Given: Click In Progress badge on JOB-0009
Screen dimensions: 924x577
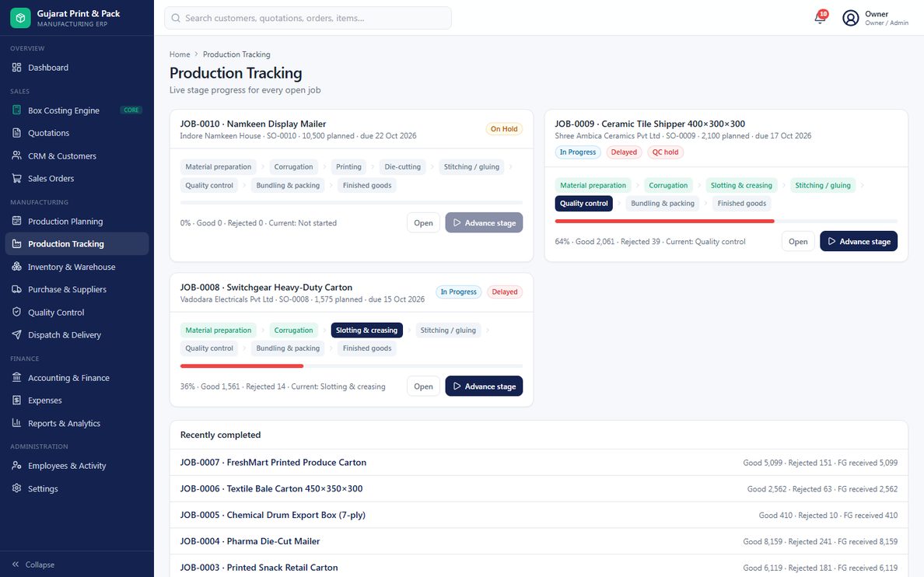Looking at the screenshot, I should pyautogui.click(x=577, y=152).
